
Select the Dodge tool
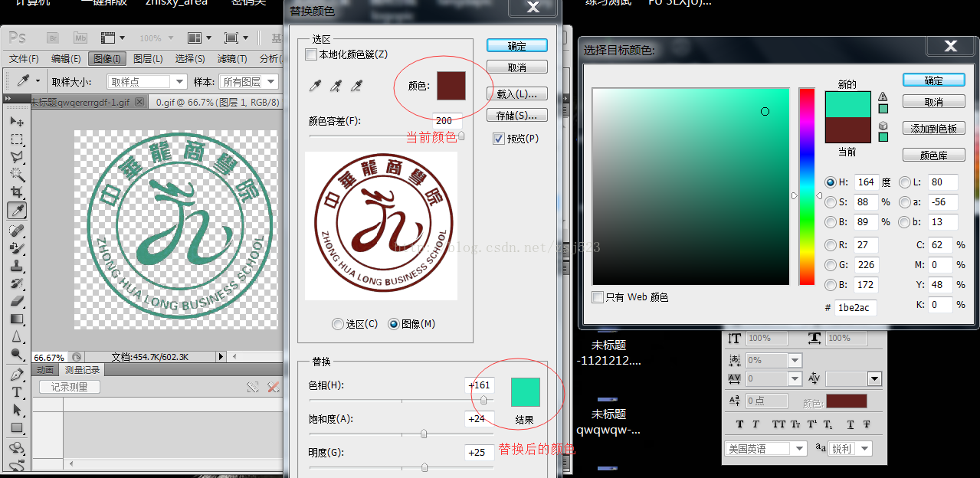[17, 354]
